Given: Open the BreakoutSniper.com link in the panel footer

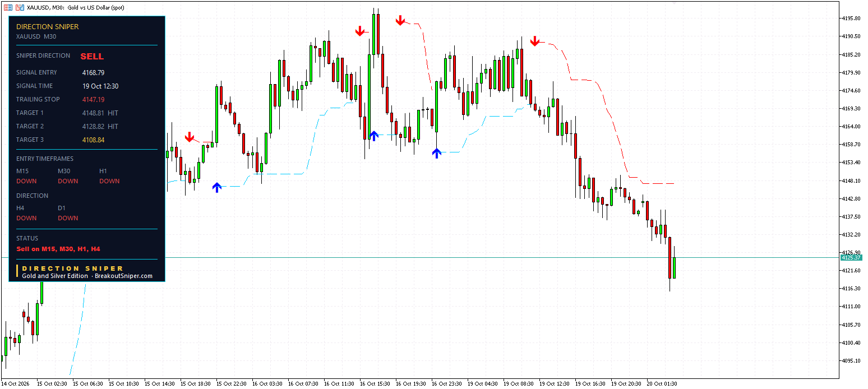Looking at the screenshot, I should point(123,276).
